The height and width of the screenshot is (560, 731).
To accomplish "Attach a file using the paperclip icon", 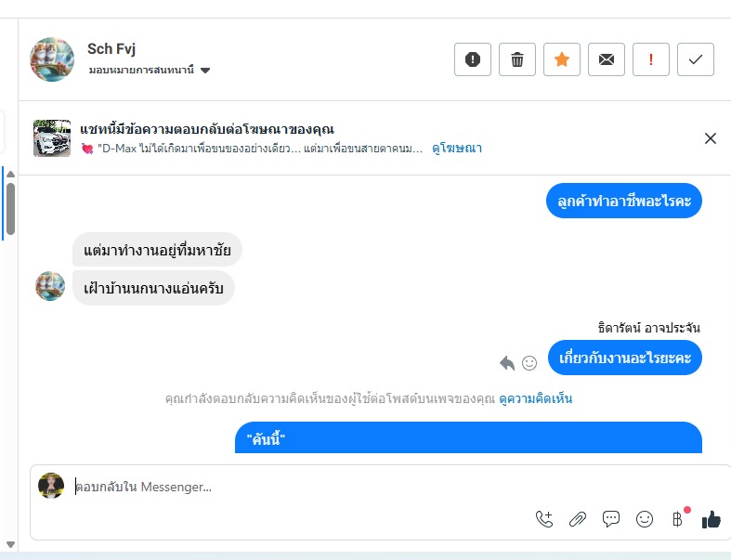I will [x=578, y=519].
